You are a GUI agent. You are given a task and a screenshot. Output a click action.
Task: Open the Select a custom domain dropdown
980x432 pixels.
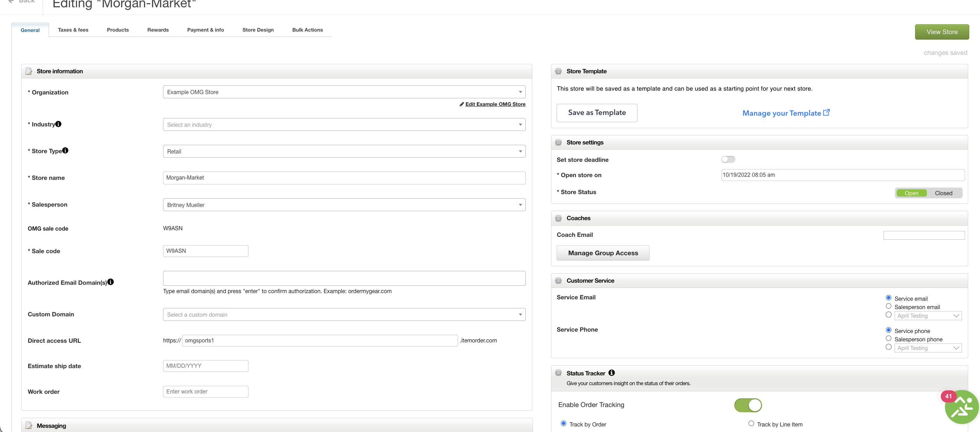click(x=344, y=315)
